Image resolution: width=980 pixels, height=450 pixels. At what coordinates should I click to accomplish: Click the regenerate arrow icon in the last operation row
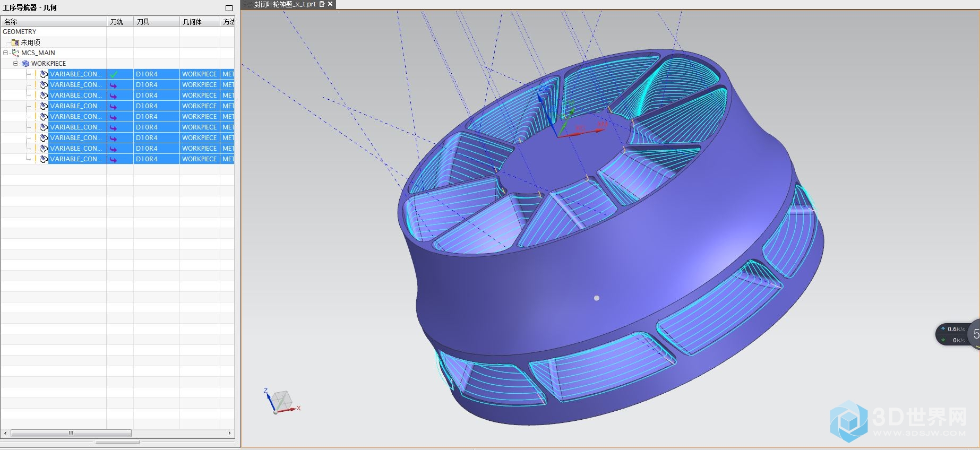(113, 159)
